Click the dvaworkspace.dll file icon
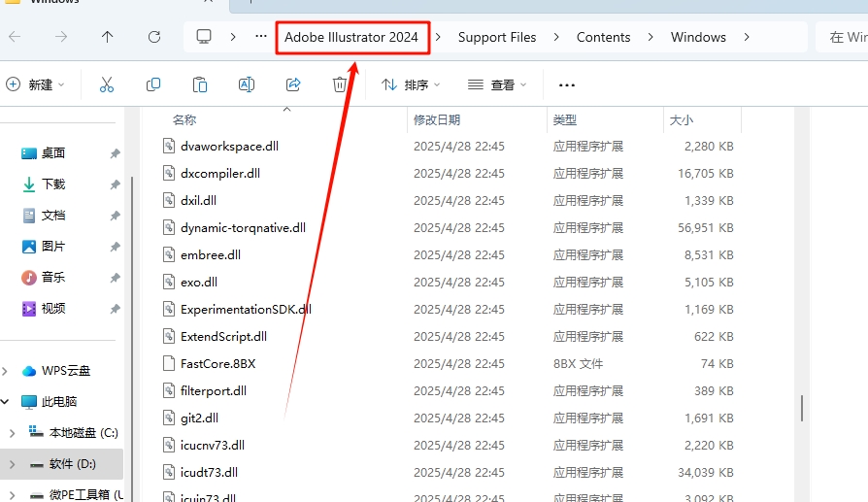Viewport: 868px width, 502px height. click(x=169, y=146)
